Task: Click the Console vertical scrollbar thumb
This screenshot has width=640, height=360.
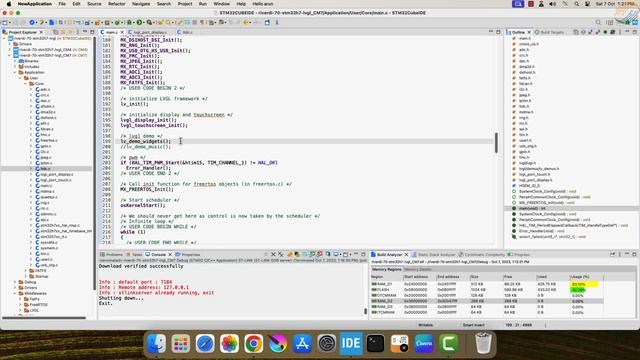Action: [x=365, y=311]
